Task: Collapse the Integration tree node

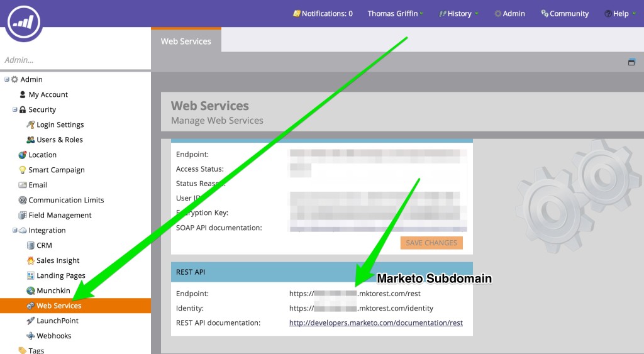Action: point(15,230)
